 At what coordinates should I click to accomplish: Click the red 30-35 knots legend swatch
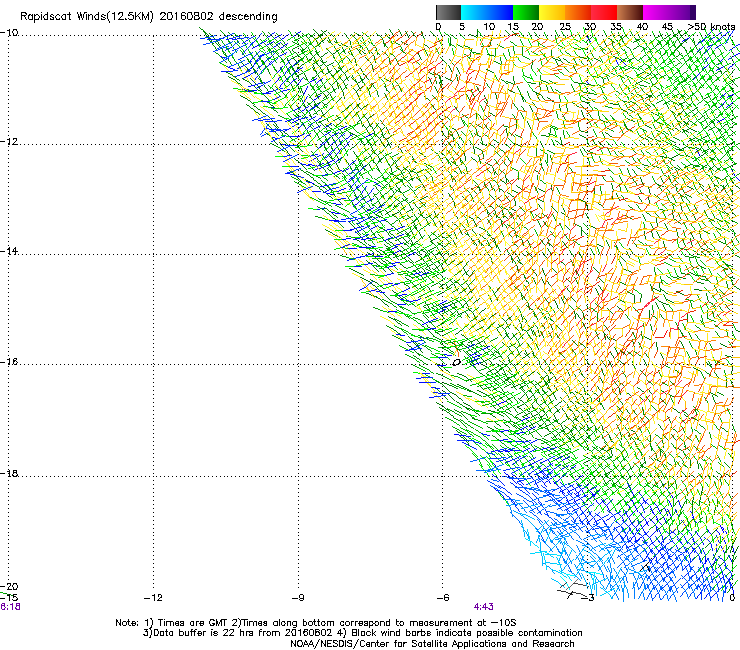pyautogui.click(x=604, y=12)
